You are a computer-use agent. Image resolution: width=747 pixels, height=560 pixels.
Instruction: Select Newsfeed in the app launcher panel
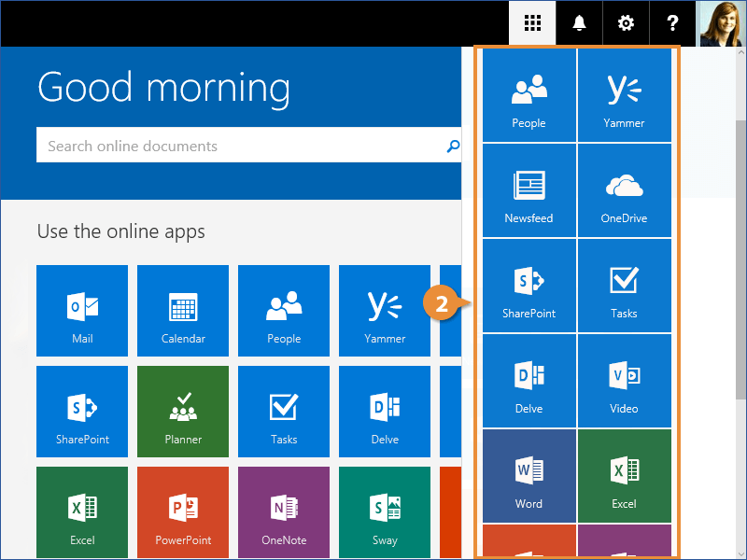pos(529,190)
